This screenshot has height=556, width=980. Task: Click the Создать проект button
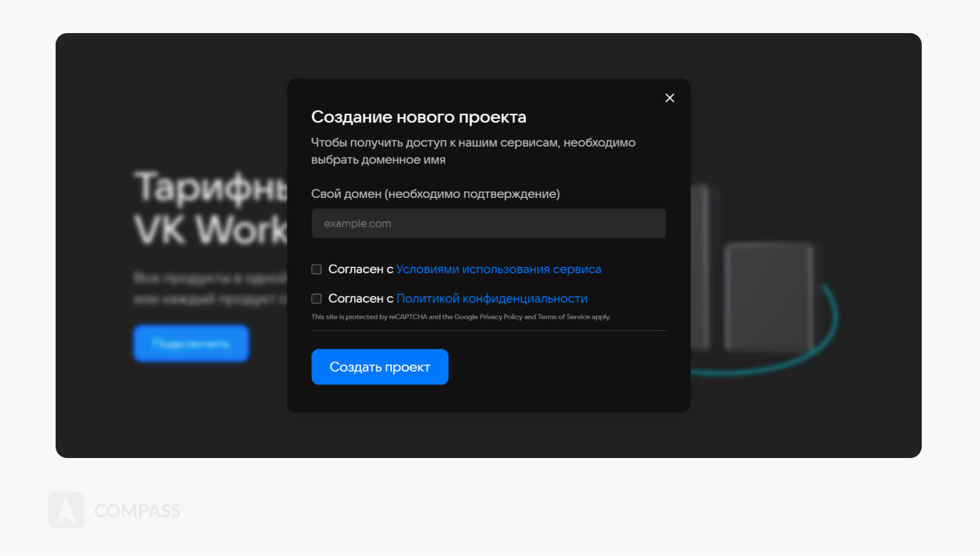(379, 367)
